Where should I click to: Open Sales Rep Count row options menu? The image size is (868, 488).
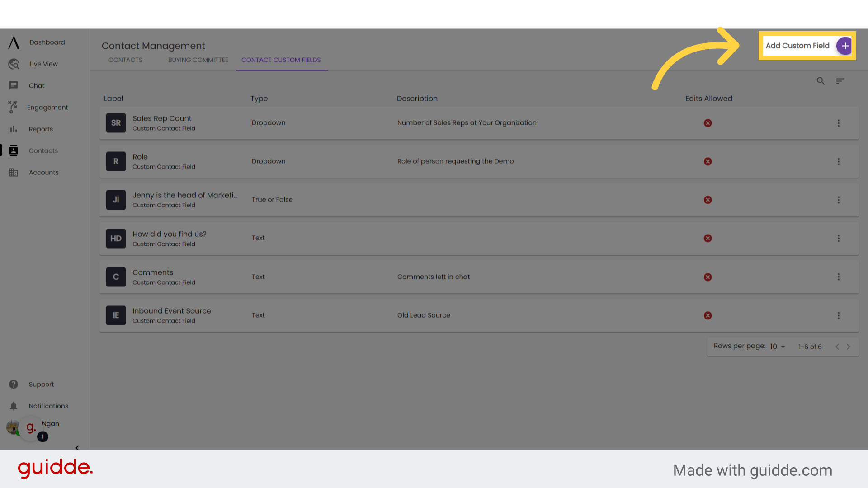coord(838,123)
